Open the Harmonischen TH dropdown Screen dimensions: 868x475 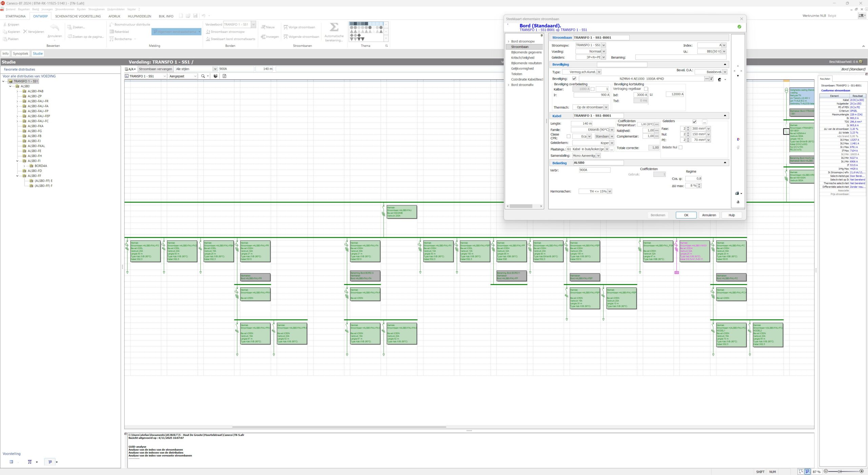610,191
